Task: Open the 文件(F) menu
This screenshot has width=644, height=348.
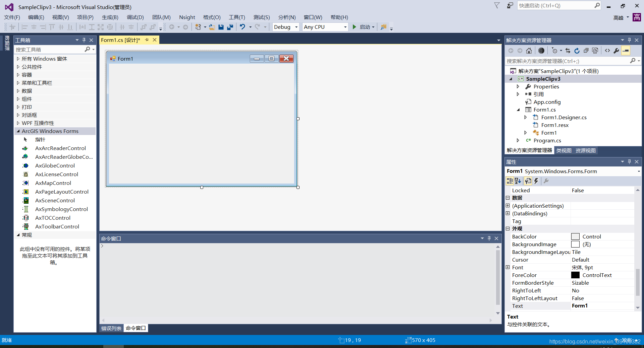Action: [12, 17]
